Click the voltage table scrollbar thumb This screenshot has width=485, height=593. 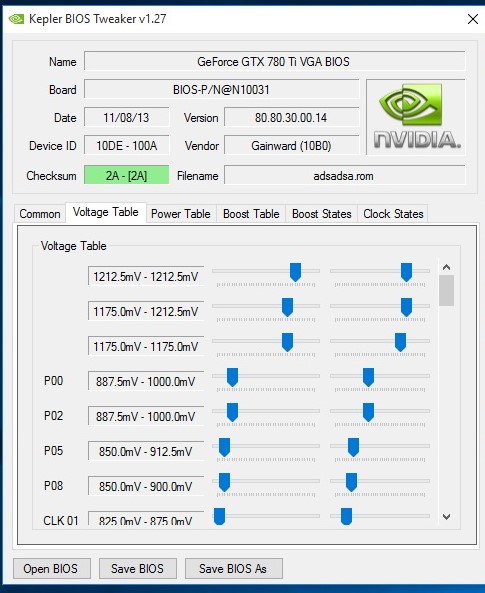click(x=446, y=290)
